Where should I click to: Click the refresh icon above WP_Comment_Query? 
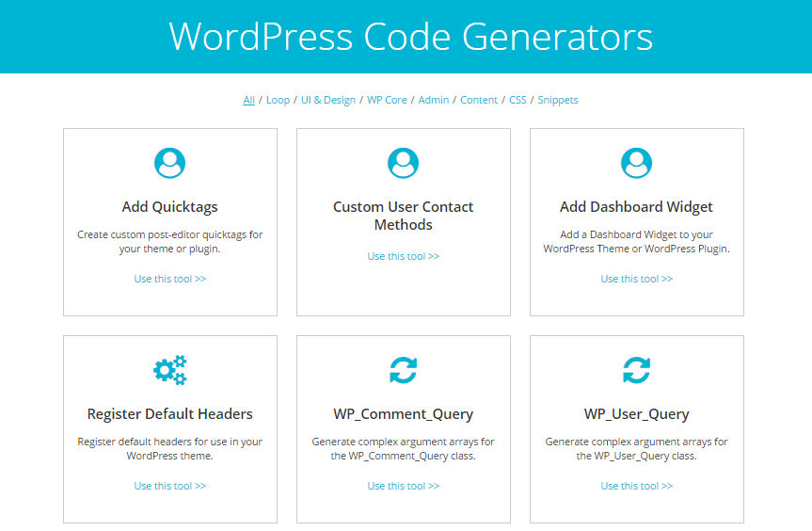click(404, 370)
